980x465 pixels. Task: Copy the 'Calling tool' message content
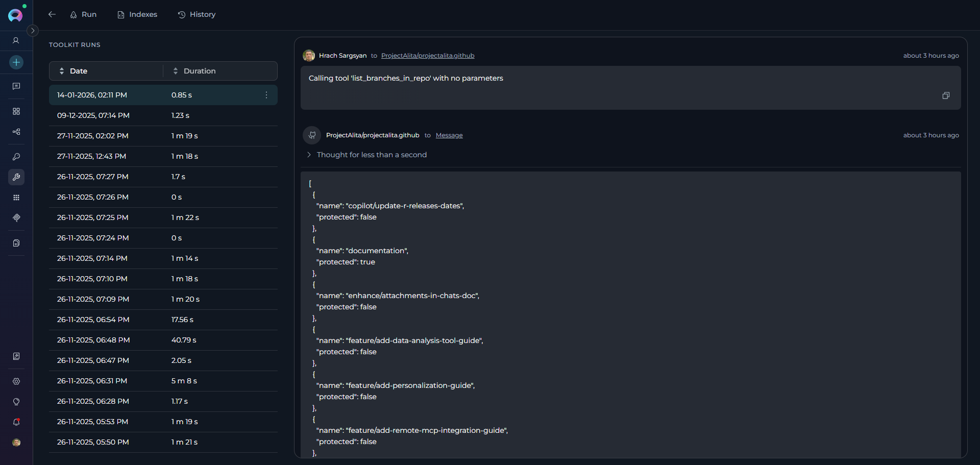pos(945,95)
